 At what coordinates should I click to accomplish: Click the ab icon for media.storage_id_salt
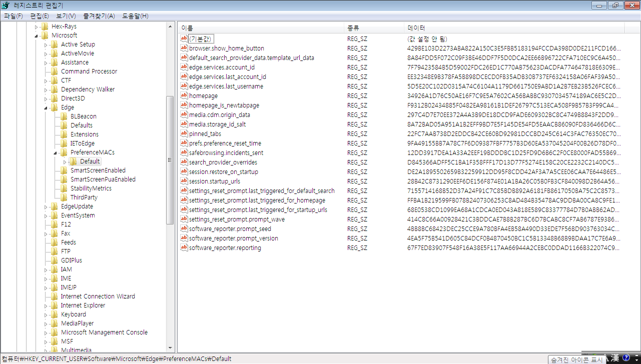pos(184,124)
